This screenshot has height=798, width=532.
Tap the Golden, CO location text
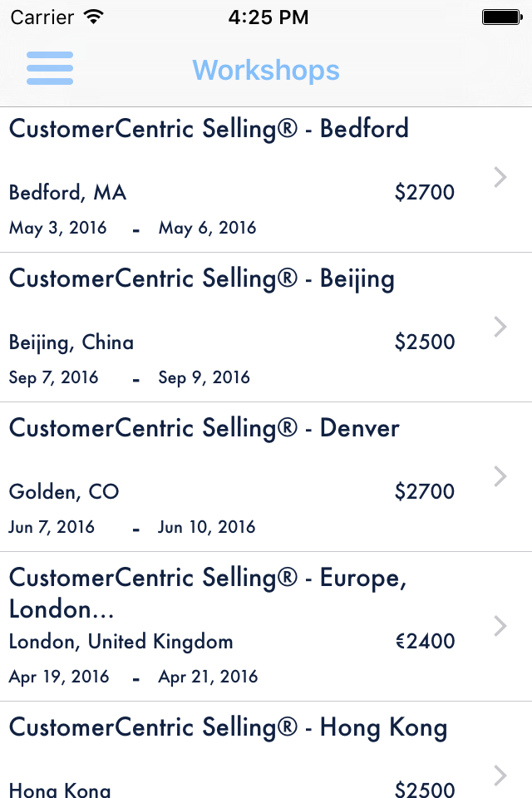pos(64,492)
